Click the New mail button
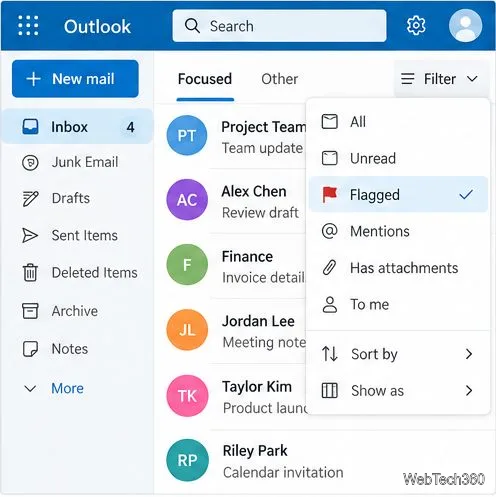Screen dimensions: 496x497 point(75,79)
